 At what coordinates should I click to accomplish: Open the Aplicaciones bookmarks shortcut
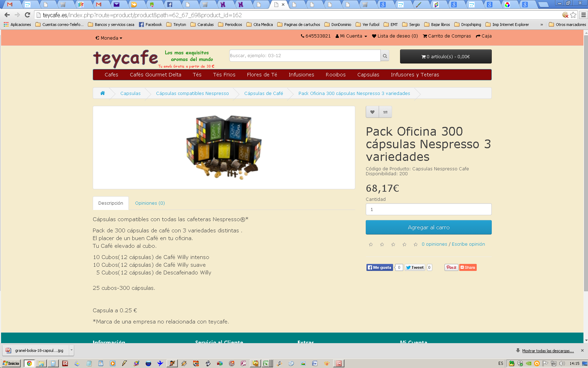pyautogui.click(x=17, y=25)
